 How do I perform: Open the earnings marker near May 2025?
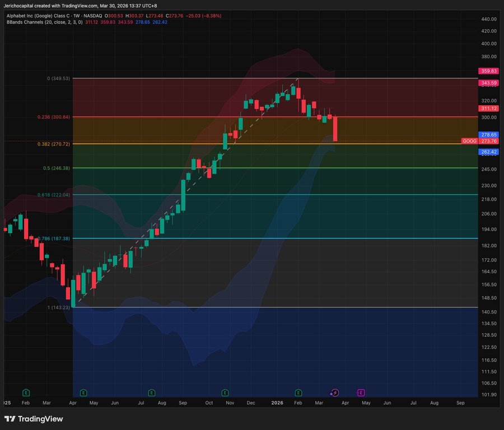(83, 392)
